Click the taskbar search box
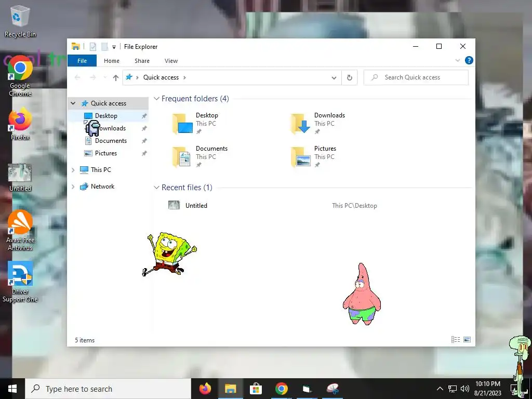Viewport: 532px width, 399px height. tap(108, 389)
